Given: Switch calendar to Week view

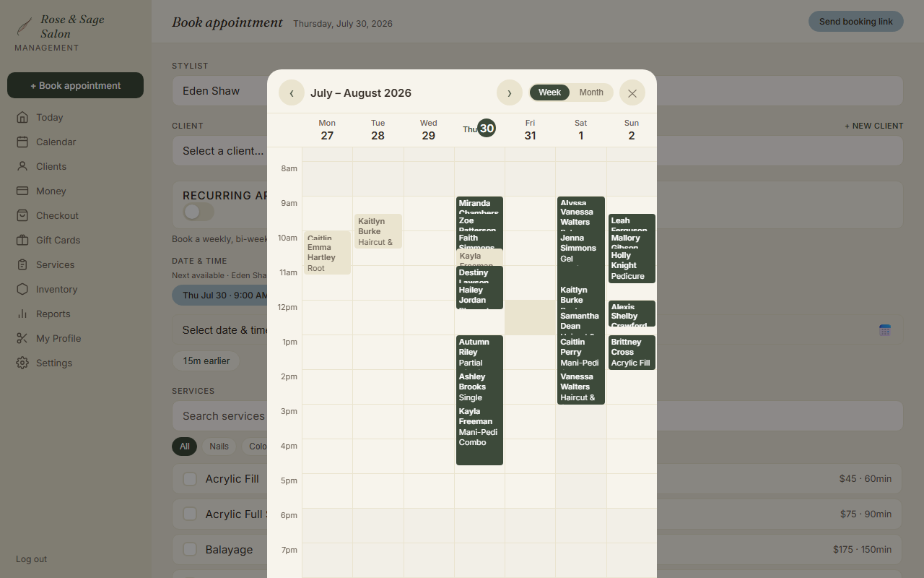Looking at the screenshot, I should [549, 92].
